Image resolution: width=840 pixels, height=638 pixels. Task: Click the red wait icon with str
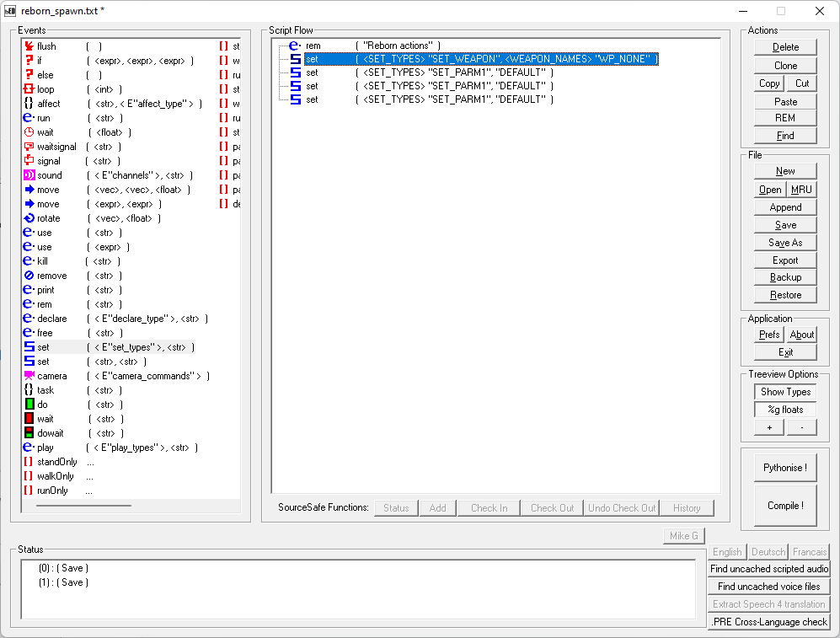click(29, 419)
